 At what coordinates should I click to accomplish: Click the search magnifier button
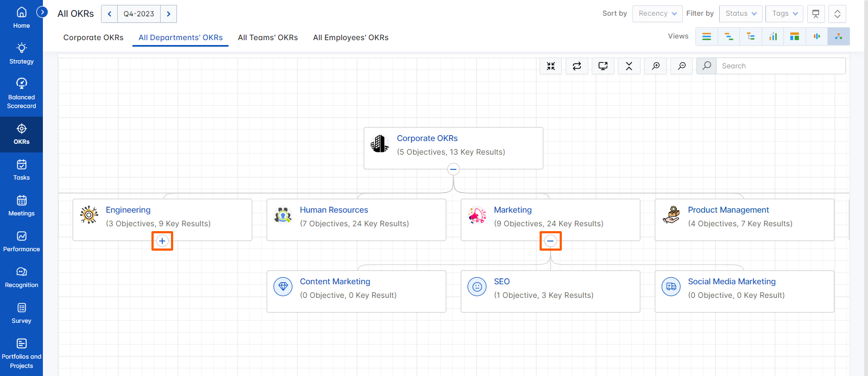click(706, 66)
